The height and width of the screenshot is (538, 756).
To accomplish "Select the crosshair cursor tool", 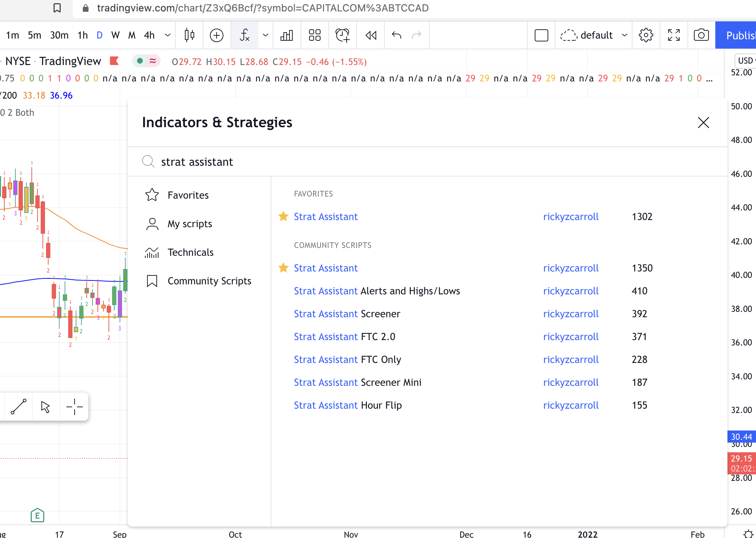I will [x=74, y=407].
